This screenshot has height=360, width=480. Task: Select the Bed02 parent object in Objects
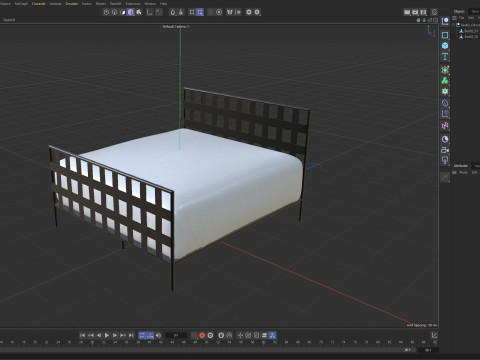pos(470,25)
